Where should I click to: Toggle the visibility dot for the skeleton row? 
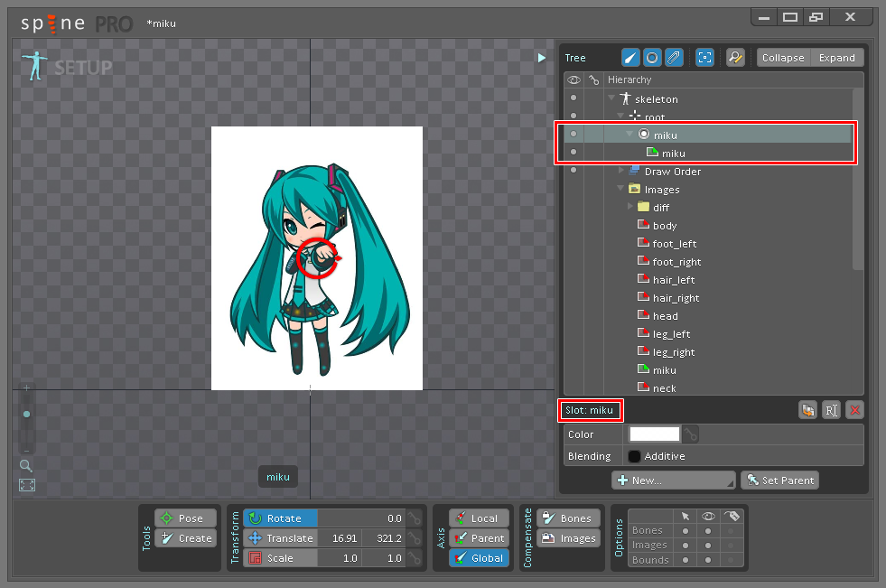pyautogui.click(x=574, y=98)
